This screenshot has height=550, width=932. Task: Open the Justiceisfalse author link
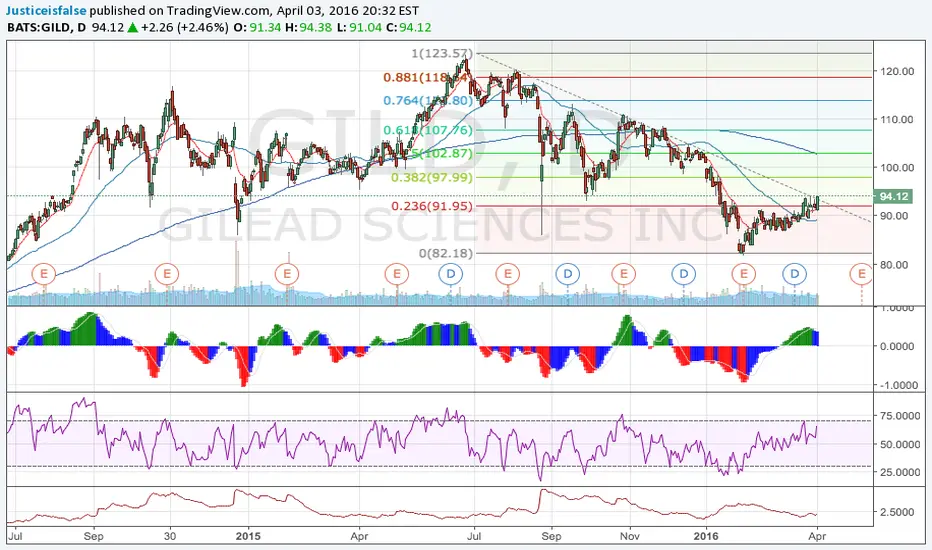click(46, 11)
